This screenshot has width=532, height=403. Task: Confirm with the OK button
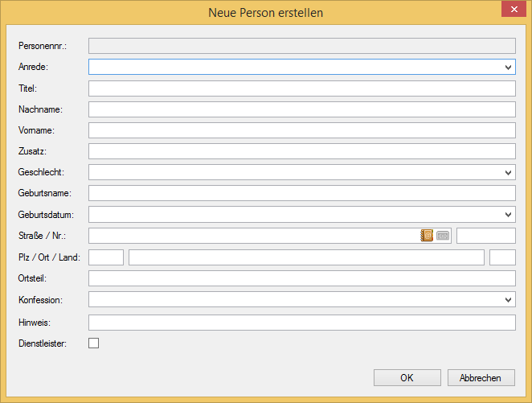[407, 377]
